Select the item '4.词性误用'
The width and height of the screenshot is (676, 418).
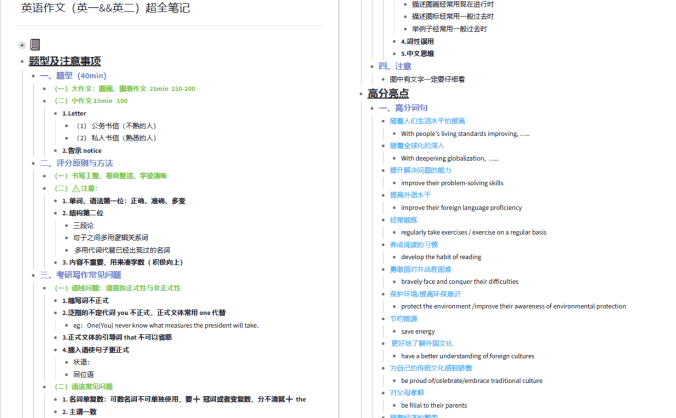point(417,41)
